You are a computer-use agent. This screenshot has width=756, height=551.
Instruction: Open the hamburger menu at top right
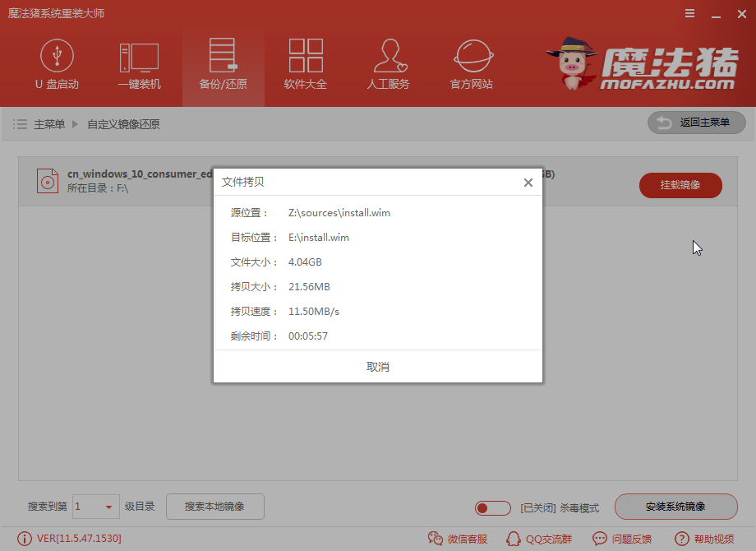691,13
